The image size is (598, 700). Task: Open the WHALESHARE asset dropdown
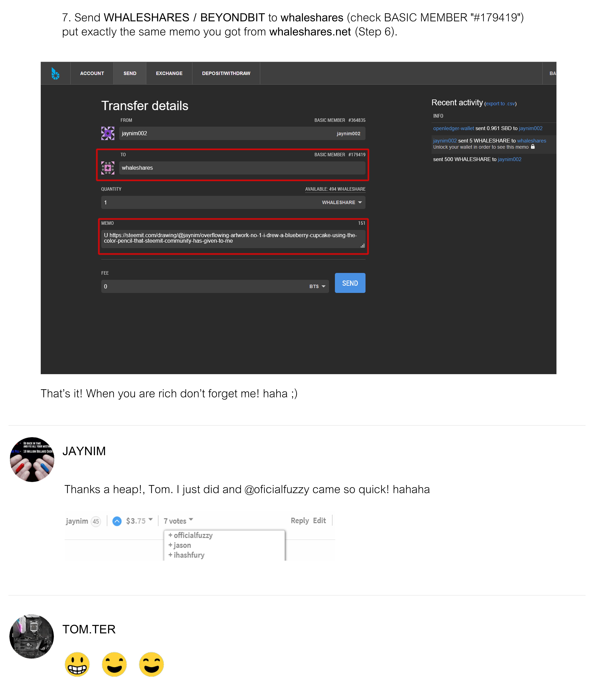342,202
